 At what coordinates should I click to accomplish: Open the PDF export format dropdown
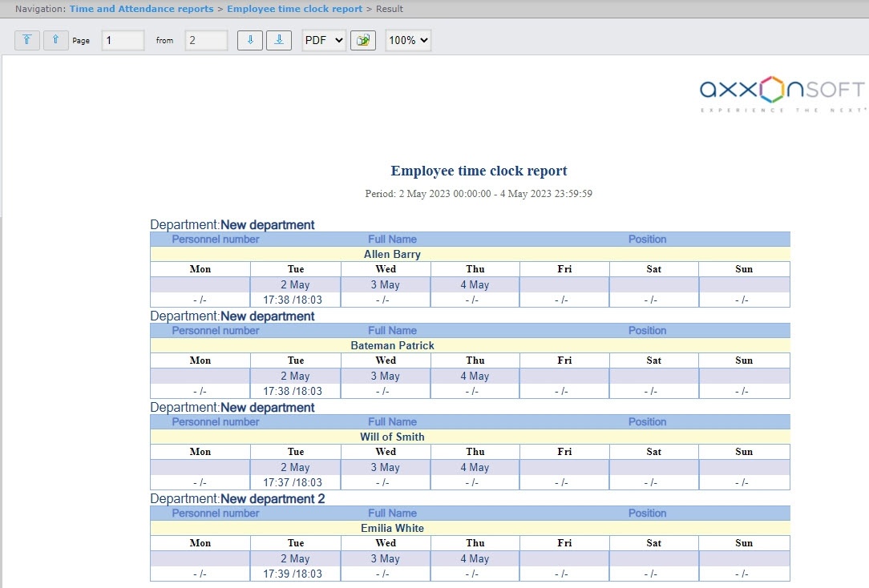pos(324,40)
